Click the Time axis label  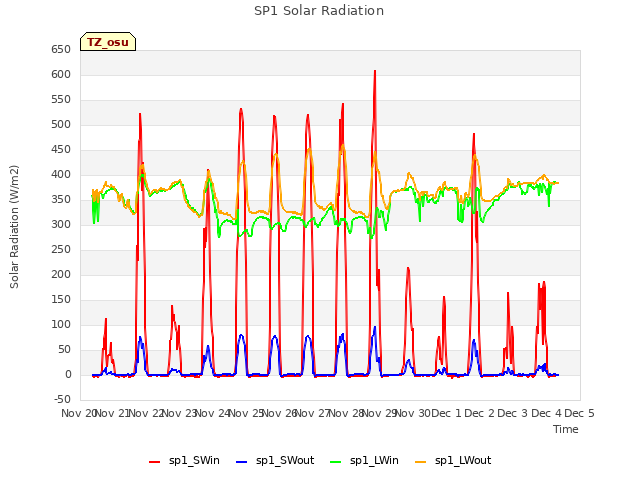tap(566, 429)
